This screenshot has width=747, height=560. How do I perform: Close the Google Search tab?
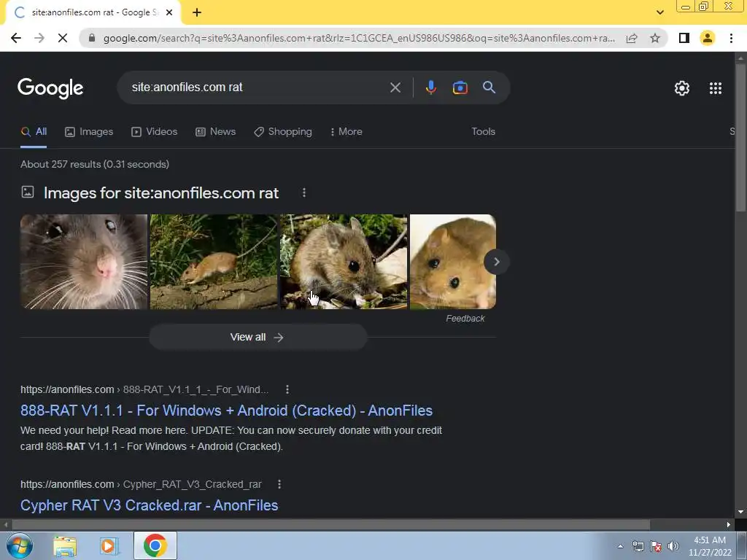[169, 13]
